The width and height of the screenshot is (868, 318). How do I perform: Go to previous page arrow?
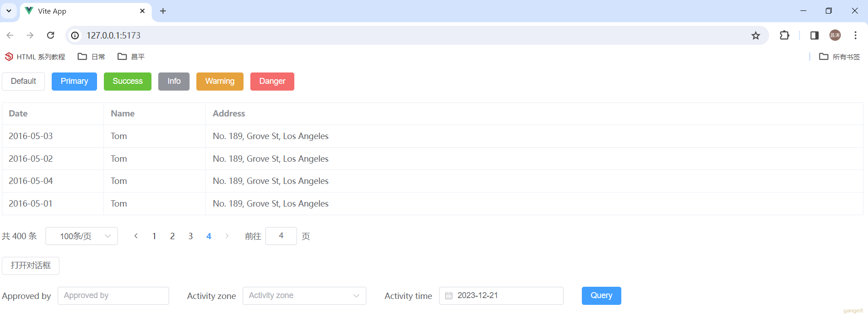click(136, 236)
